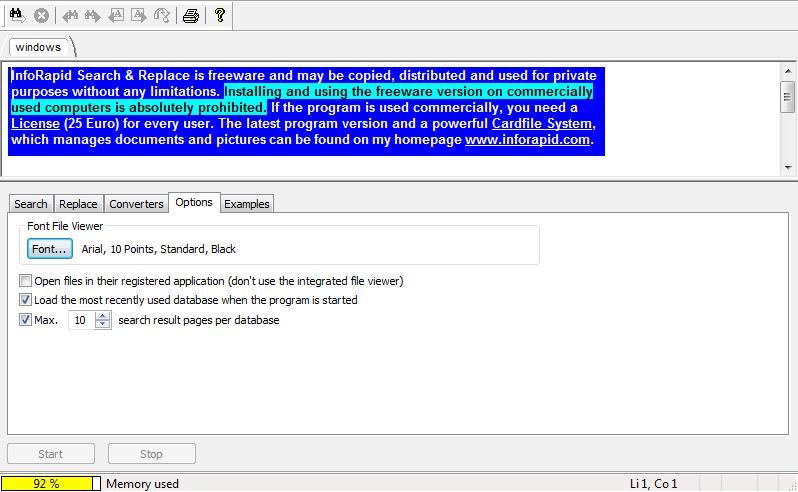Image resolution: width=798 pixels, height=492 pixels.
Task: Click the 92 % memory usage bar
Action: 50,483
